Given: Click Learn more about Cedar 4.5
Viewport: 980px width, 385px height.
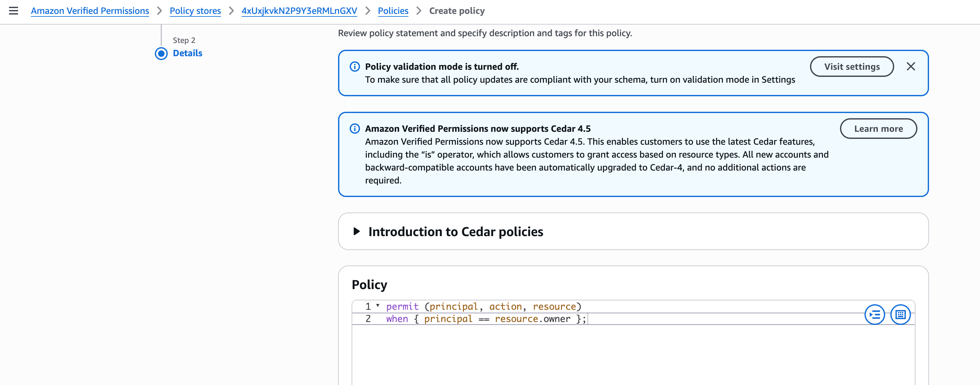Looking at the screenshot, I should pos(878,129).
